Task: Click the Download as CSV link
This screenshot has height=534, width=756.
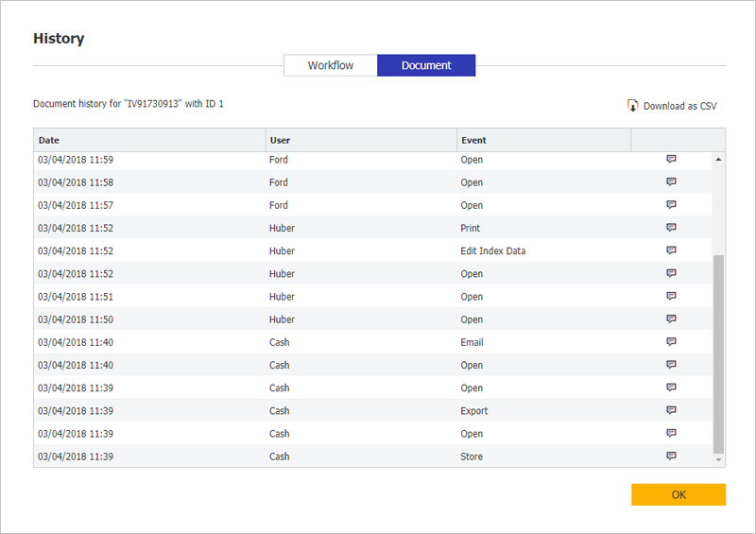Action: [x=679, y=106]
